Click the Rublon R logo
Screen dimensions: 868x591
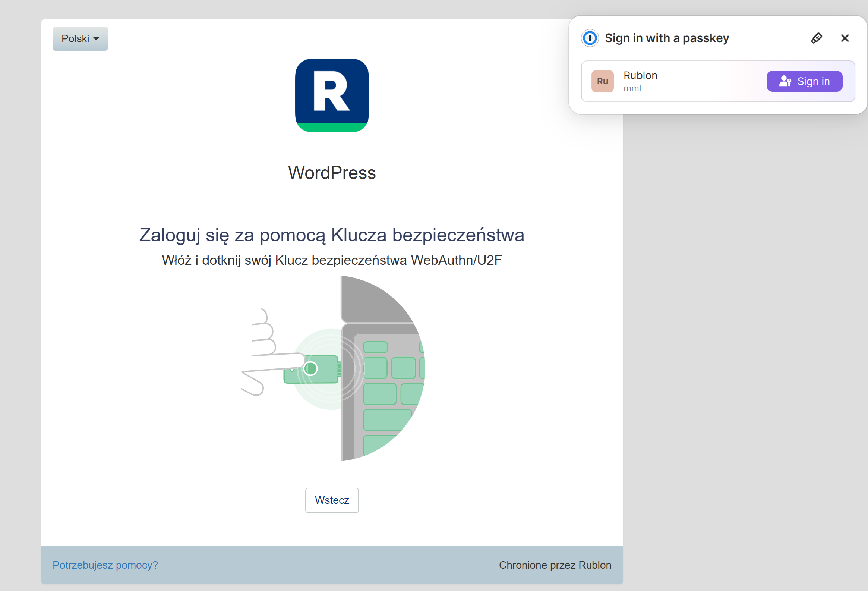(332, 95)
